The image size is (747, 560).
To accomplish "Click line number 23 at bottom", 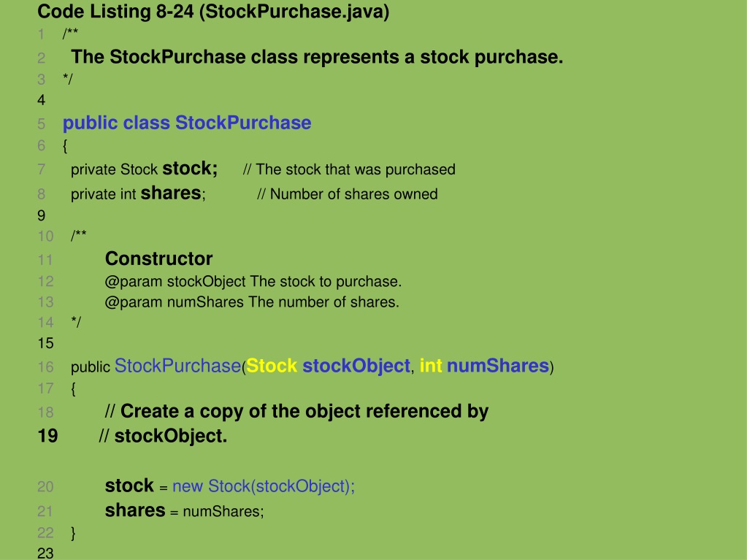I will click(x=45, y=553).
